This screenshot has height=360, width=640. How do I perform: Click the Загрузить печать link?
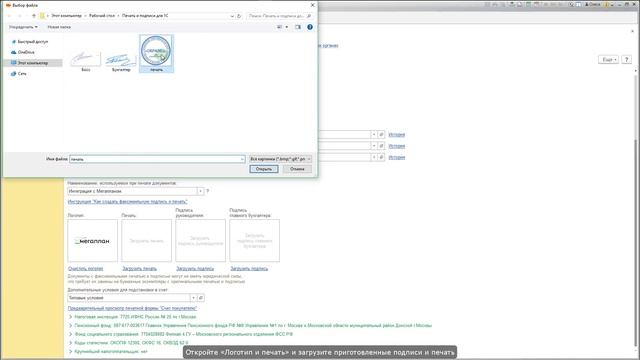coord(140,269)
